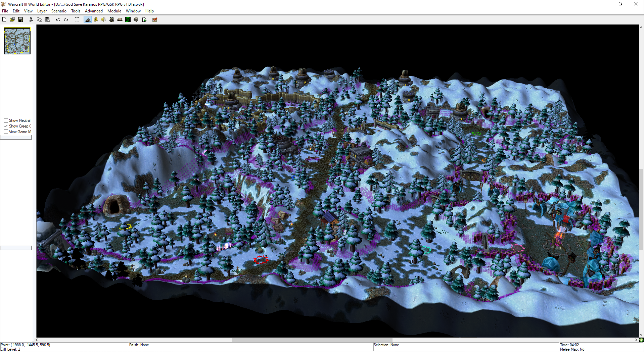Click the horizontal scrollbar left arrow
Image resolution: width=644 pixels, height=352 pixels.
(x=37, y=340)
